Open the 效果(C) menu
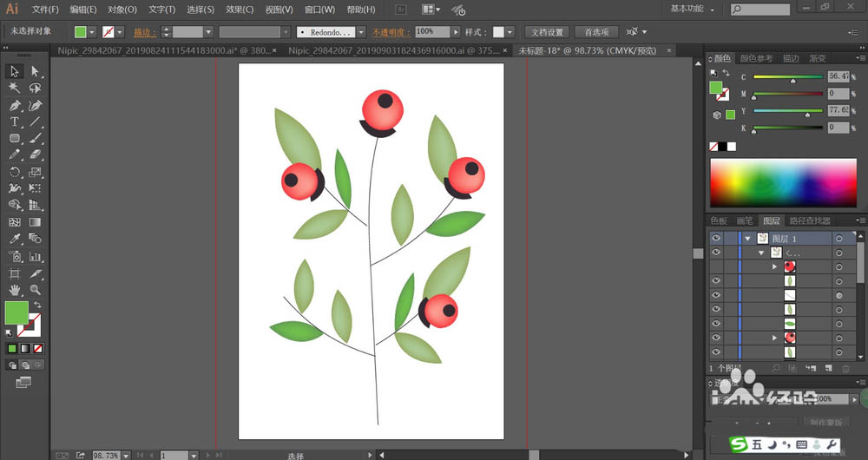 coord(240,10)
